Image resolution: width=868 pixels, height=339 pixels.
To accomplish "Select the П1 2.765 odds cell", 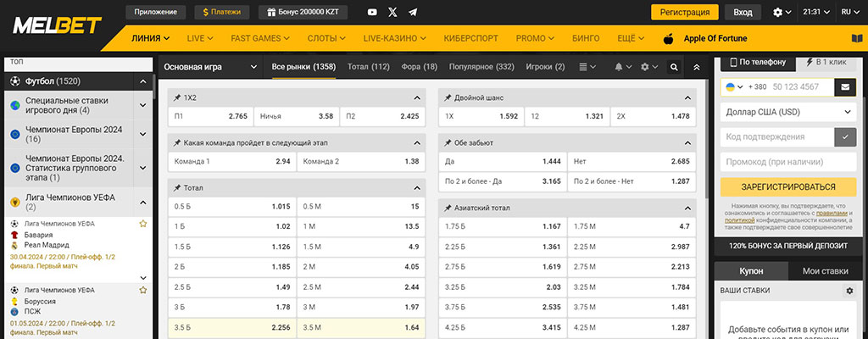I will pos(210,116).
